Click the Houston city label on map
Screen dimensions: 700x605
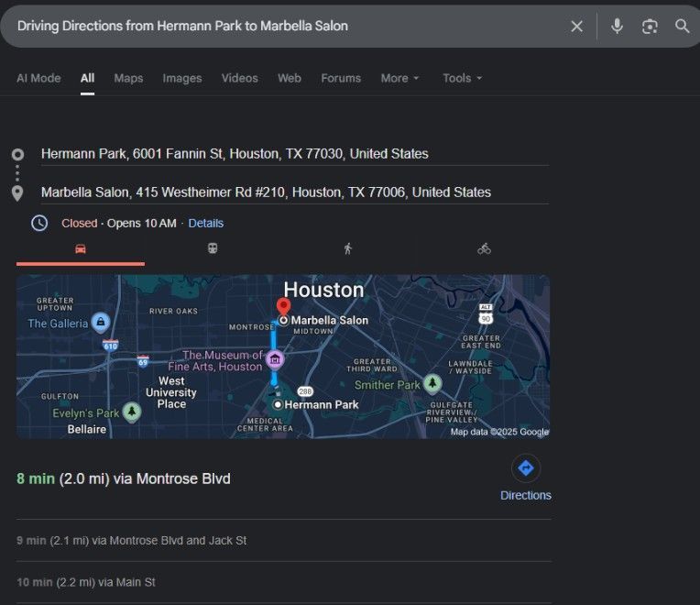(323, 291)
